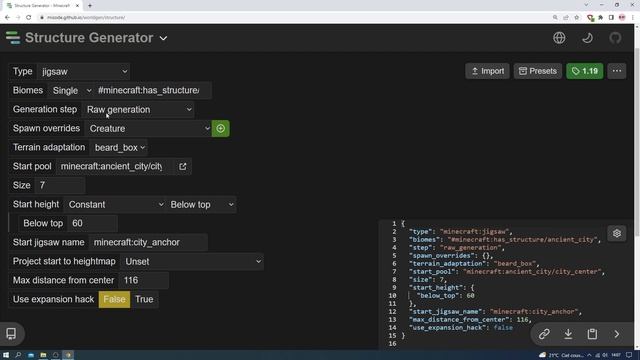The width and height of the screenshot is (640, 360).
Task: Download the generated JSON file
Action: pyautogui.click(x=568, y=334)
